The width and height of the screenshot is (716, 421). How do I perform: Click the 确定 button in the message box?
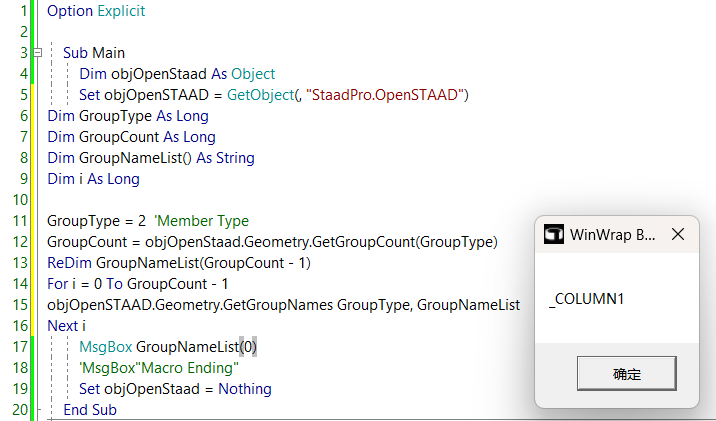(626, 374)
